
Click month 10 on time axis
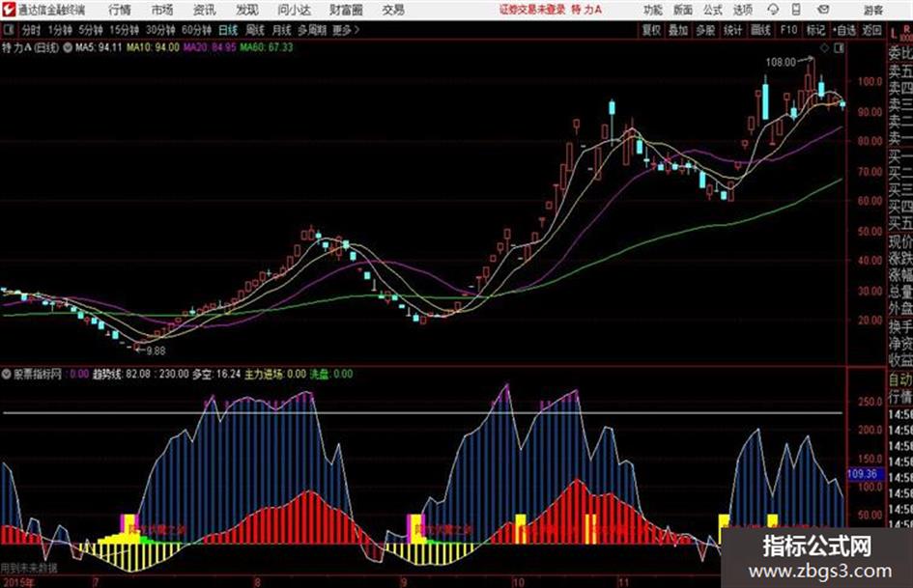click(518, 582)
